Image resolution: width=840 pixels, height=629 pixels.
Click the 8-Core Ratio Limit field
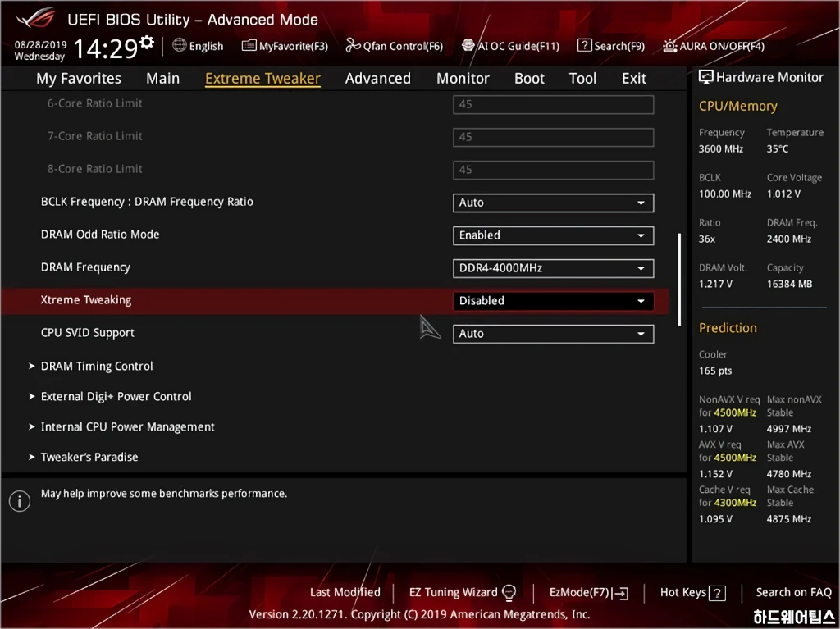[x=554, y=170]
